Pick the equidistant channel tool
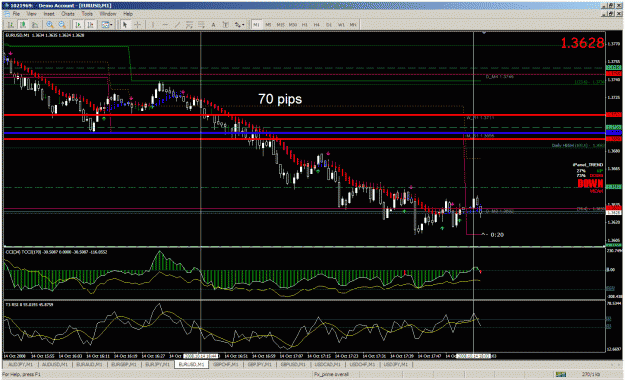Screen dimensions: 625x380 [189, 25]
